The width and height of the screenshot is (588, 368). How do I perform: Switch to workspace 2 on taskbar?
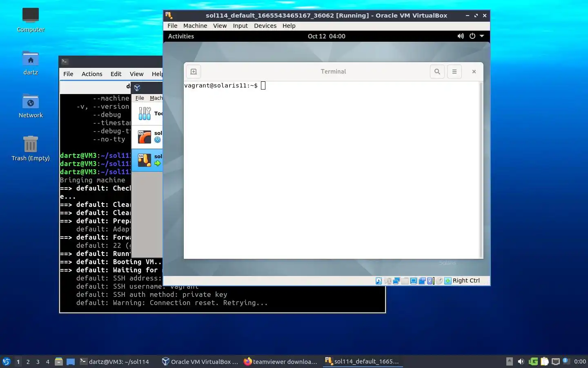click(x=28, y=362)
